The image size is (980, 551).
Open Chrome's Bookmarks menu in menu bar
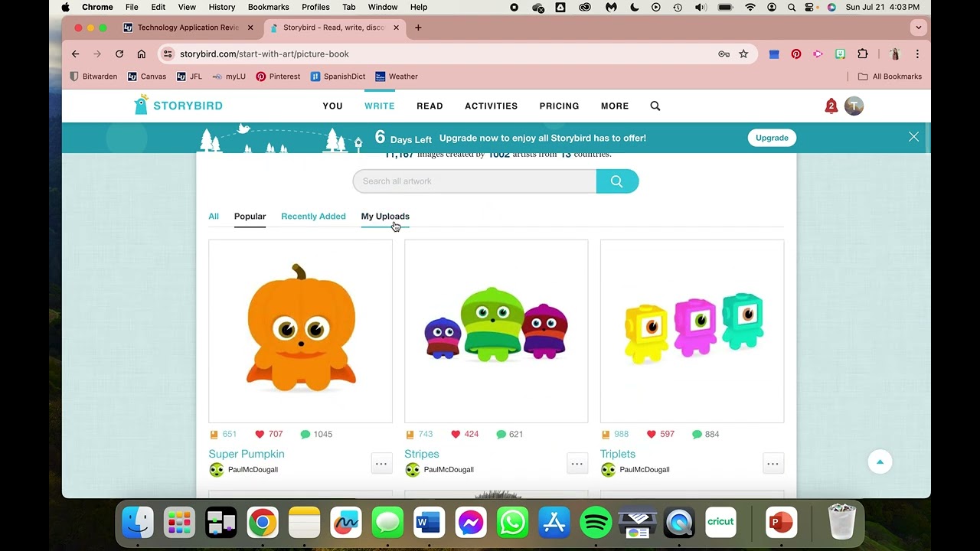(x=269, y=7)
